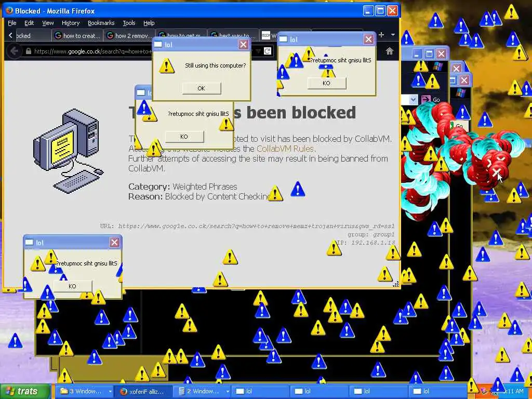The height and width of the screenshot is (399, 532).
Task: Open the Edit menu in Firefox
Action: 29,23
